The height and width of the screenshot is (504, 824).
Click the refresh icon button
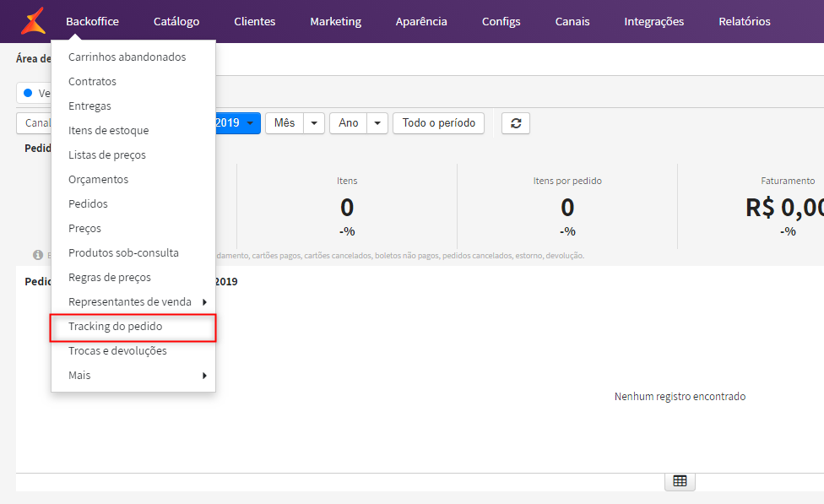pyautogui.click(x=516, y=123)
